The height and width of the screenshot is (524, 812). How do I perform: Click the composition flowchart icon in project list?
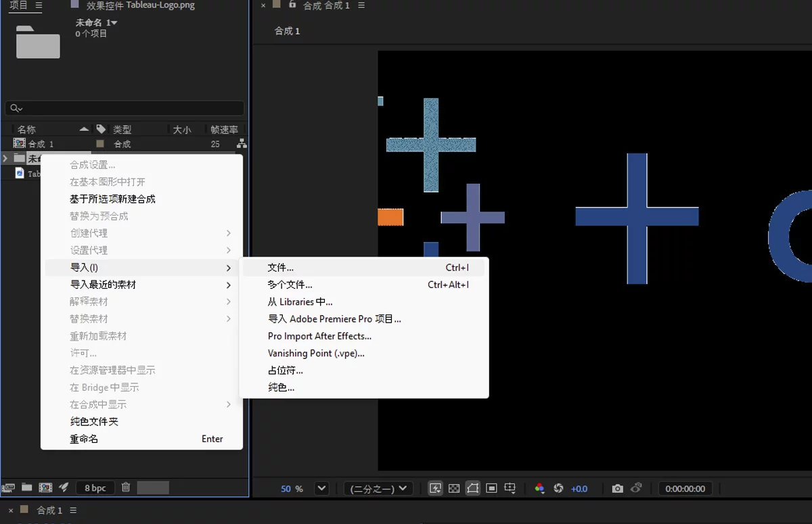tap(242, 144)
